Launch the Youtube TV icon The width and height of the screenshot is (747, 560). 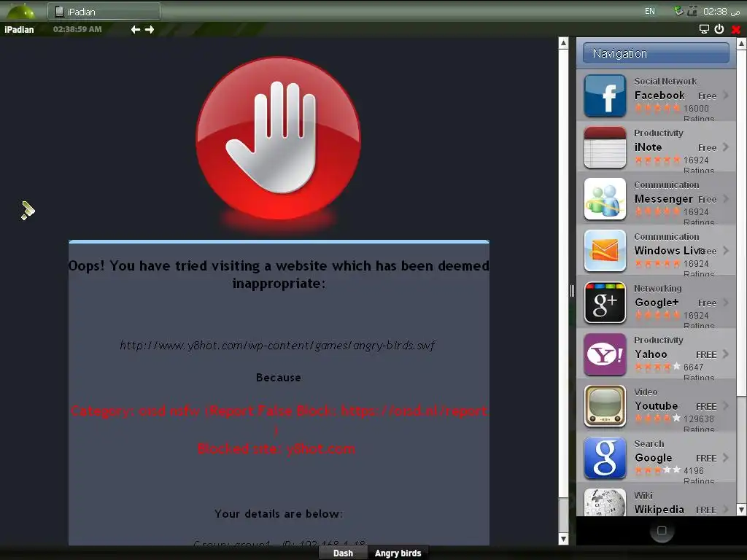click(x=605, y=406)
